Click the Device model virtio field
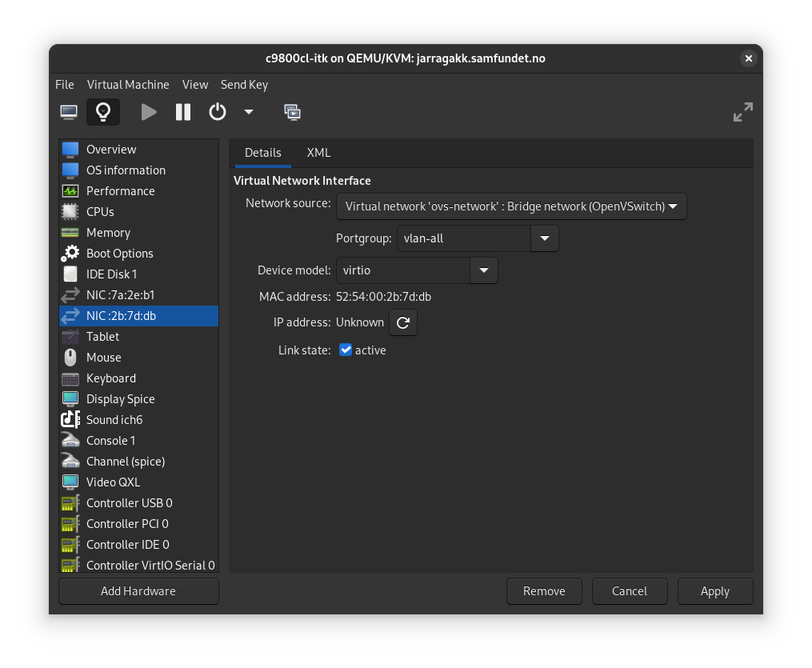The width and height of the screenshot is (812, 668). coord(403,270)
